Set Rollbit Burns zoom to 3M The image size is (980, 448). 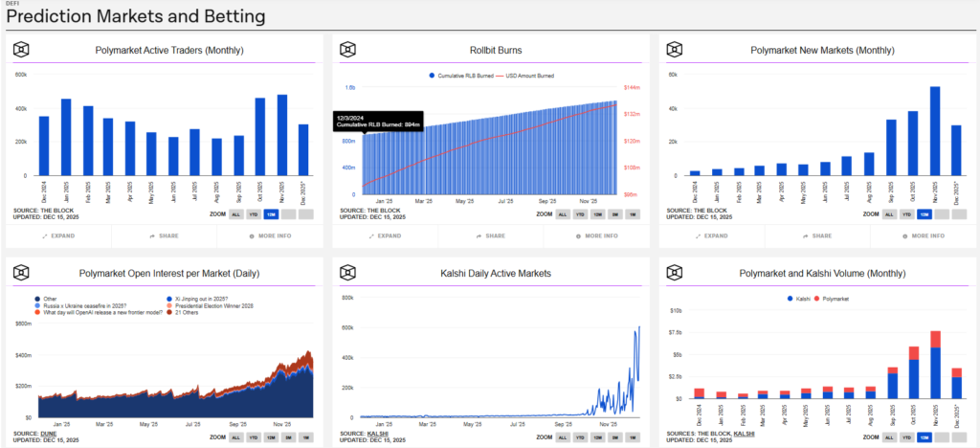[x=615, y=214]
